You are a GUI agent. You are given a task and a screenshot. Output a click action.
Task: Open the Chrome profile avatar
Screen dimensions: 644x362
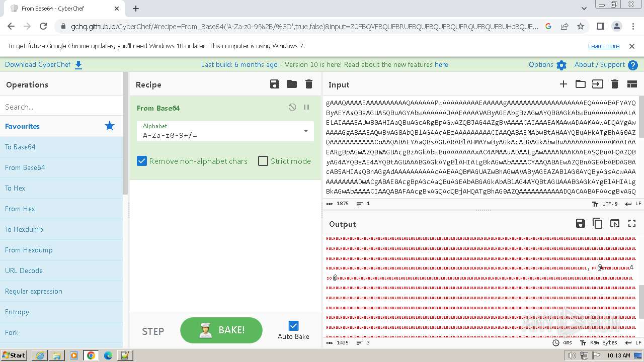pos(616,26)
